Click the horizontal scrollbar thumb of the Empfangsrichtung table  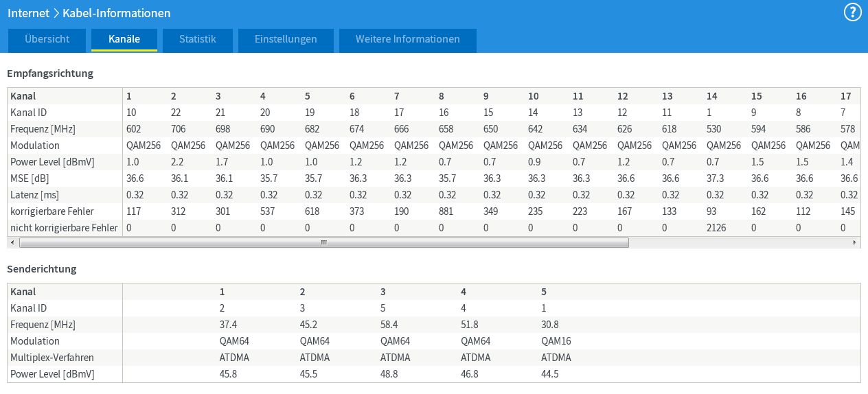click(x=323, y=242)
